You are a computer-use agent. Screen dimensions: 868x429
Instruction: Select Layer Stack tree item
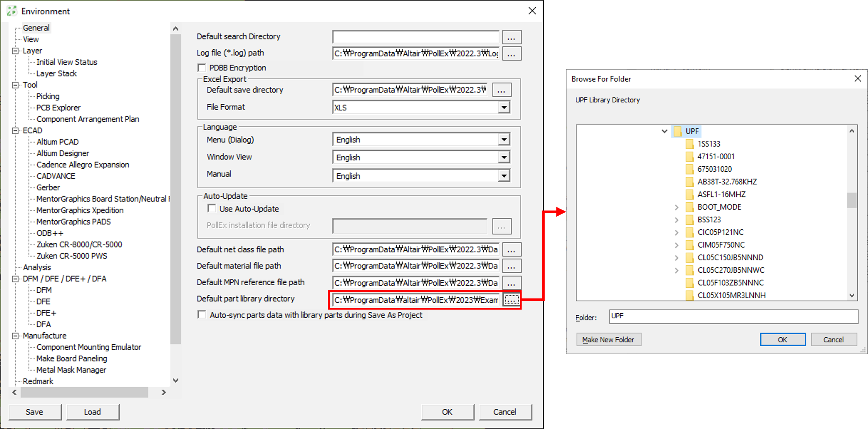(57, 73)
